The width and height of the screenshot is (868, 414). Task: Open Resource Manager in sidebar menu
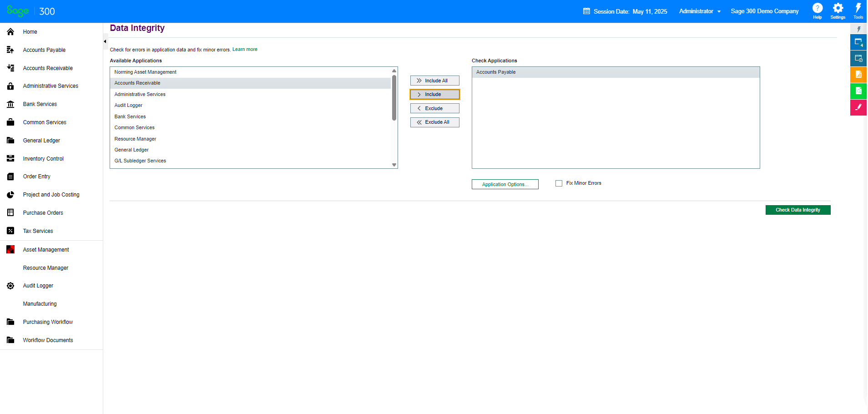pyautogui.click(x=46, y=268)
